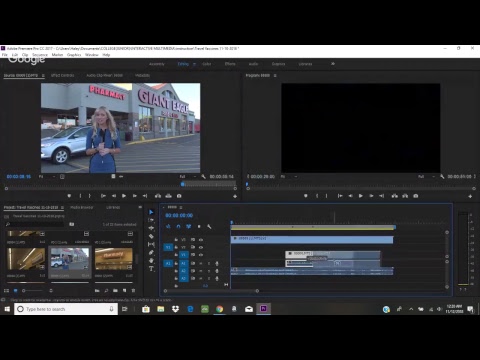Screen dimensions: 480x360
Task: Toggle V1 source patching button
Action: tap(168, 247)
